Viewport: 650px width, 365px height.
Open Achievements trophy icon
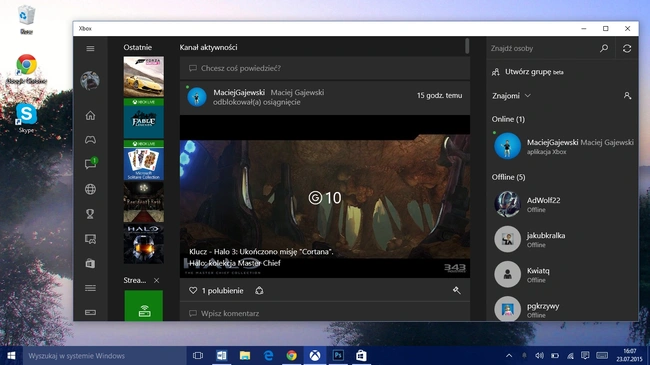[90, 214]
